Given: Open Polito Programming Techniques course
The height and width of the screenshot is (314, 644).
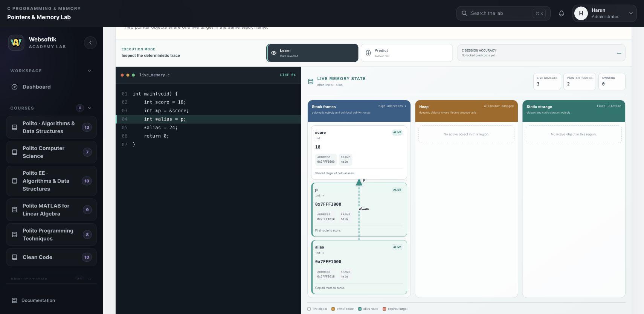Looking at the screenshot, I should pos(51,235).
